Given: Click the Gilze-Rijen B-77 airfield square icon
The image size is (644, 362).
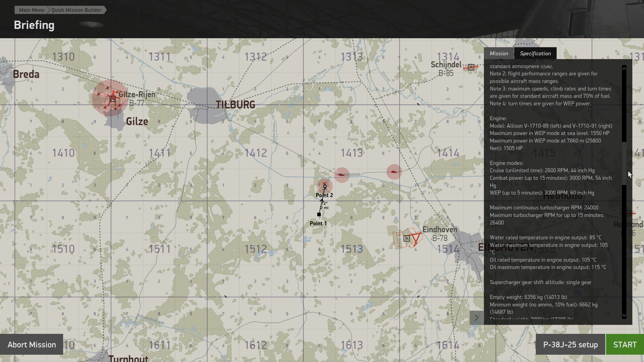Looking at the screenshot, I should (x=112, y=99).
